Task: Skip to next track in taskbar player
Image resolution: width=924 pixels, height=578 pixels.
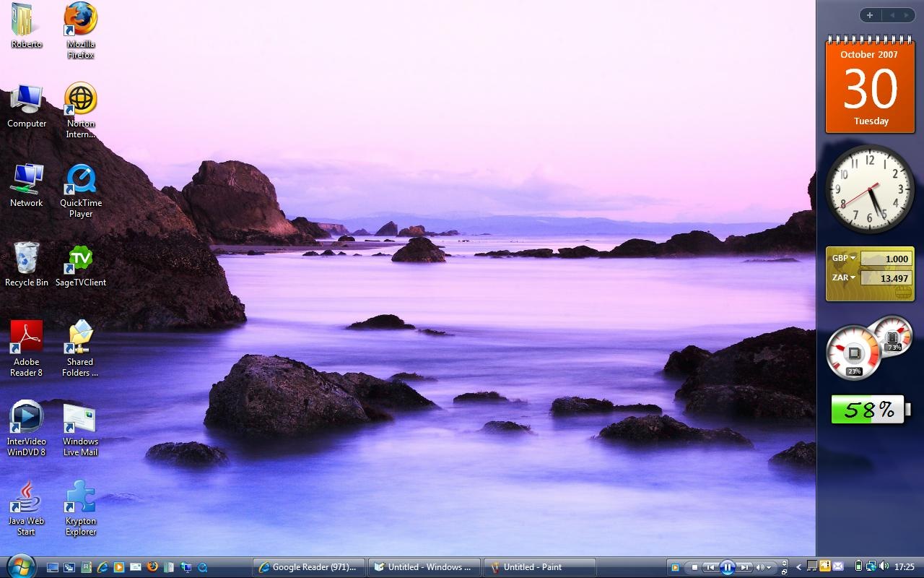Action: pos(744,567)
